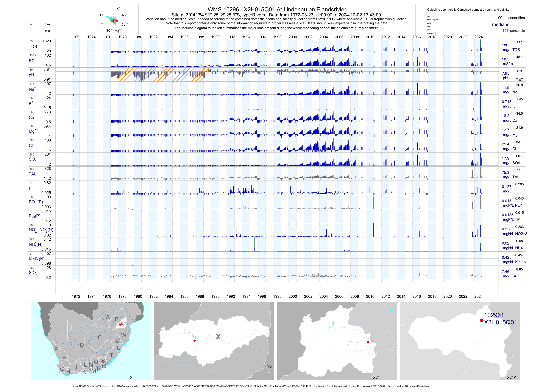Screen dimensions: 554x392
Task: Click the red dot on the X2 catchment map
Action: click(194, 341)
